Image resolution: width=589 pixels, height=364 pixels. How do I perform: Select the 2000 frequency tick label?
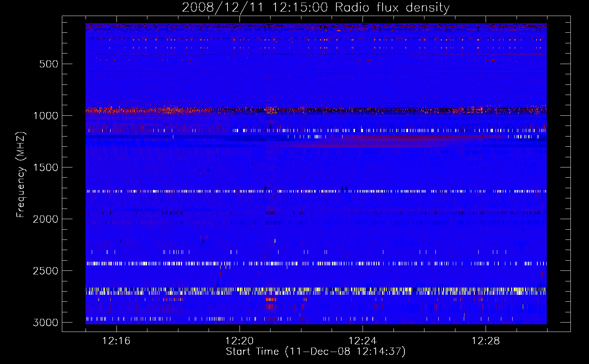pyautogui.click(x=46, y=219)
